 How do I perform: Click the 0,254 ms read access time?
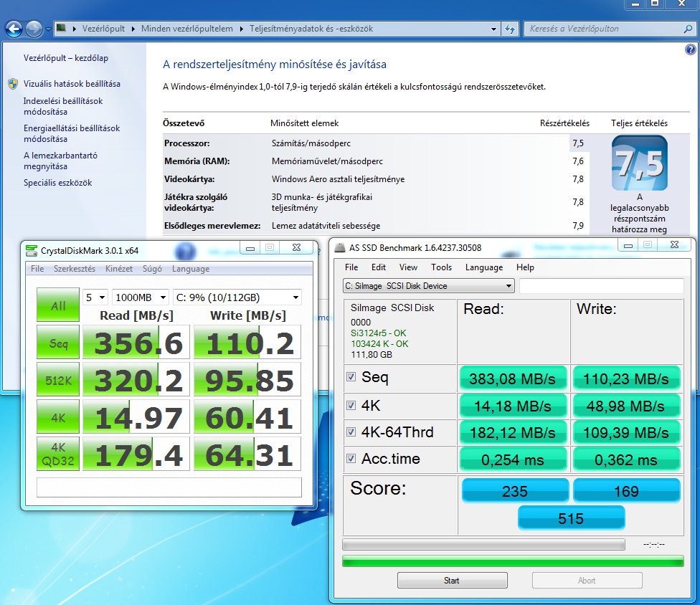tap(513, 459)
